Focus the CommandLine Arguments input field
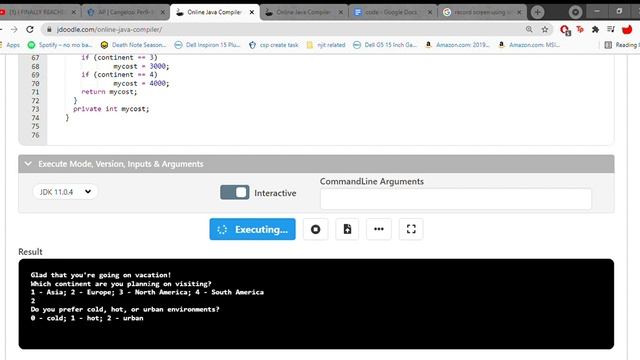The width and height of the screenshot is (640, 360). tap(456, 199)
